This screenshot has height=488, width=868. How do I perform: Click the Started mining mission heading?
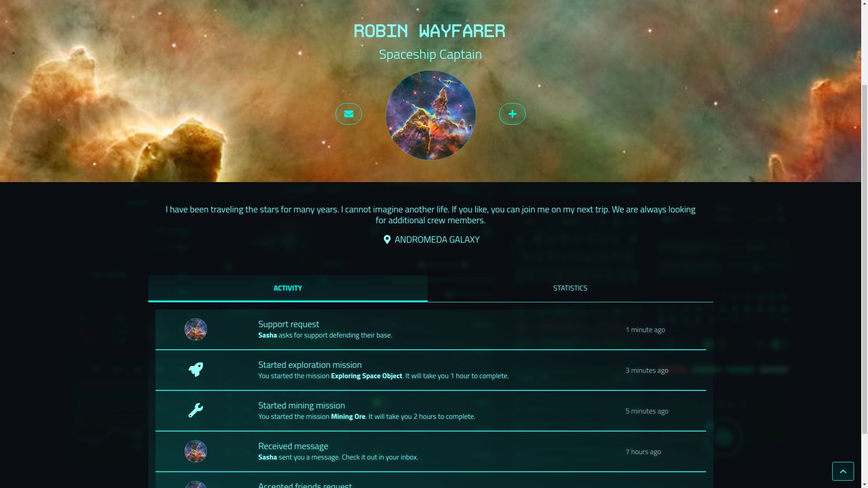[302, 405]
